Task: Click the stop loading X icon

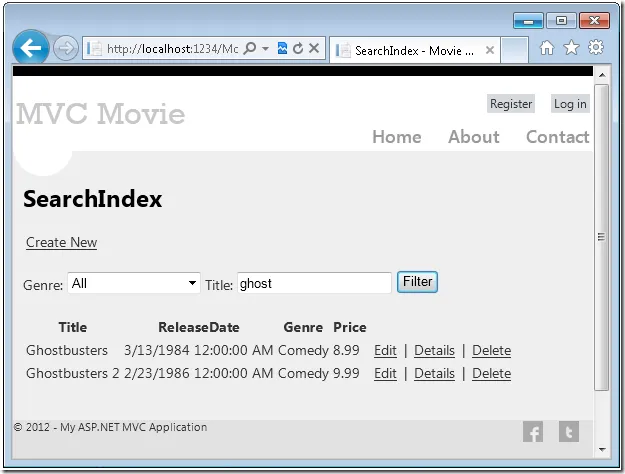Action: [x=314, y=48]
